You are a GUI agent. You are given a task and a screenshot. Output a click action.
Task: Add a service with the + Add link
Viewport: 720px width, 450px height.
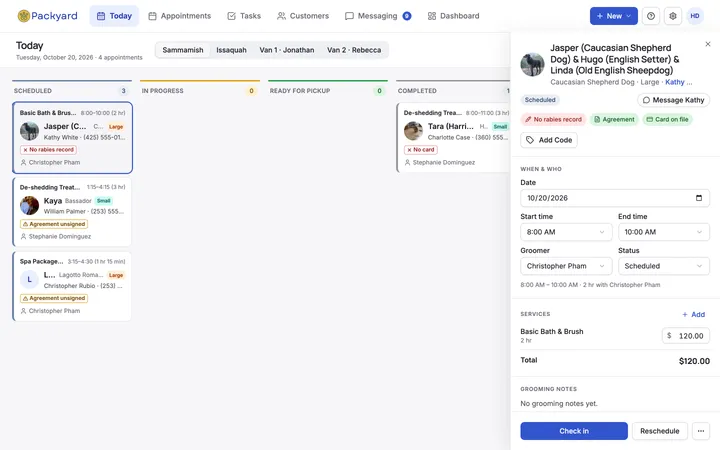693,315
